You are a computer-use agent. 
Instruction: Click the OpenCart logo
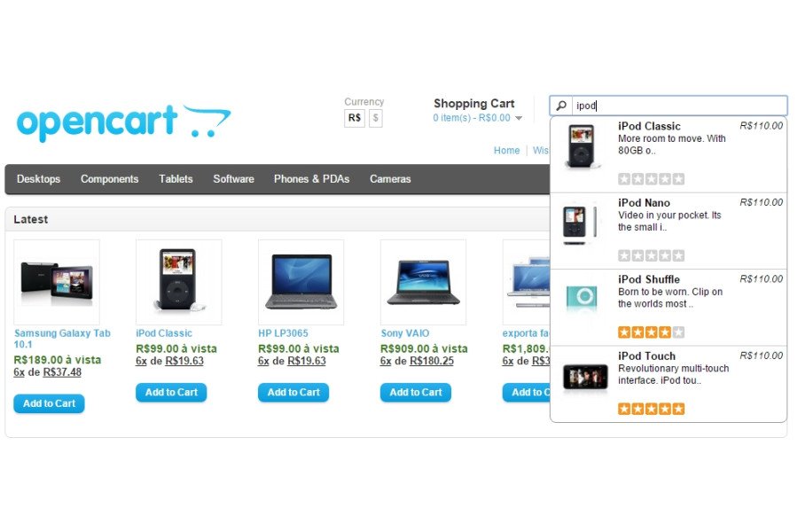(123, 122)
